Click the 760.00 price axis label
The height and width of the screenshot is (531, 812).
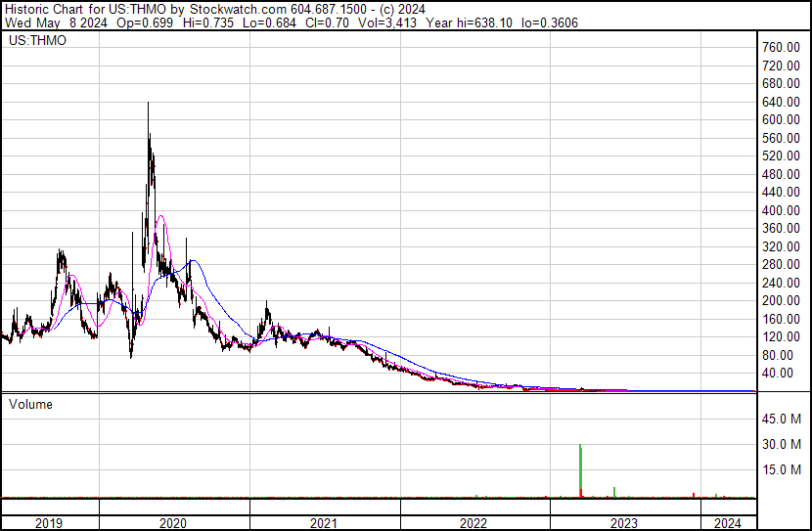point(782,47)
